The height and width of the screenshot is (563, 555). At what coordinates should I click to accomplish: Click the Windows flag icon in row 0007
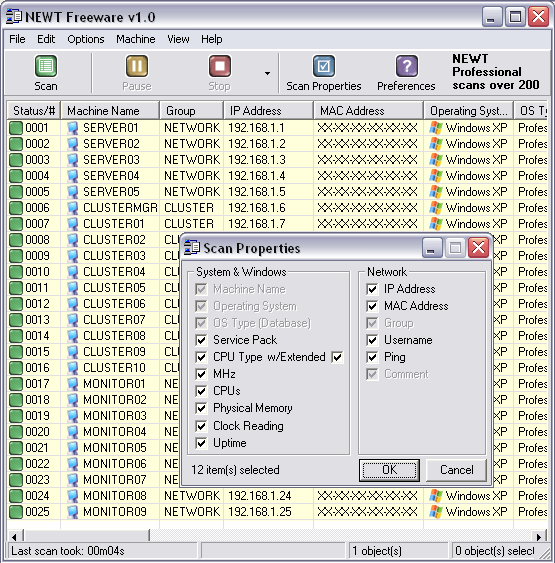point(436,224)
